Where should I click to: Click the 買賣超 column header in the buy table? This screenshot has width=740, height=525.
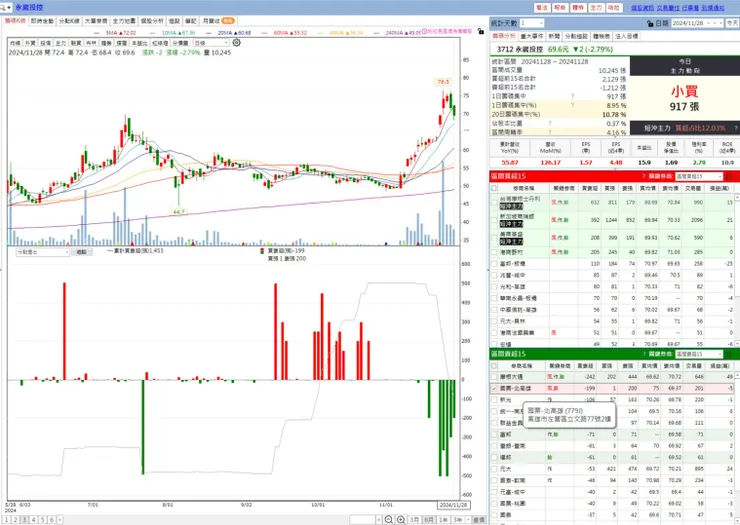(x=589, y=188)
